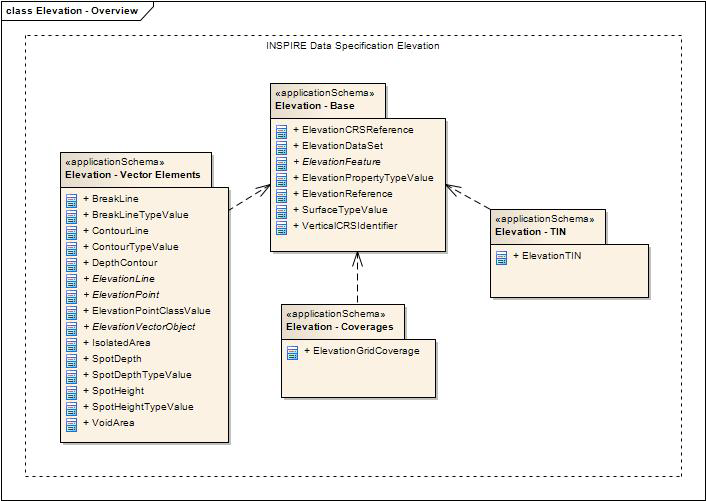The width and height of the screenshot is (706, 501).
Task: Select the '+ DepthContour' text entry
Action: [x=120, y=262]
